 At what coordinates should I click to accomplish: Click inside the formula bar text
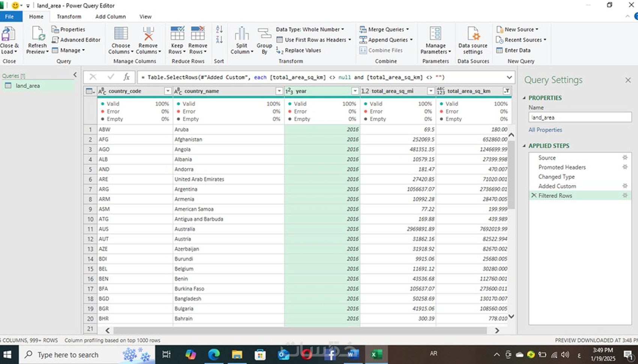293,77
